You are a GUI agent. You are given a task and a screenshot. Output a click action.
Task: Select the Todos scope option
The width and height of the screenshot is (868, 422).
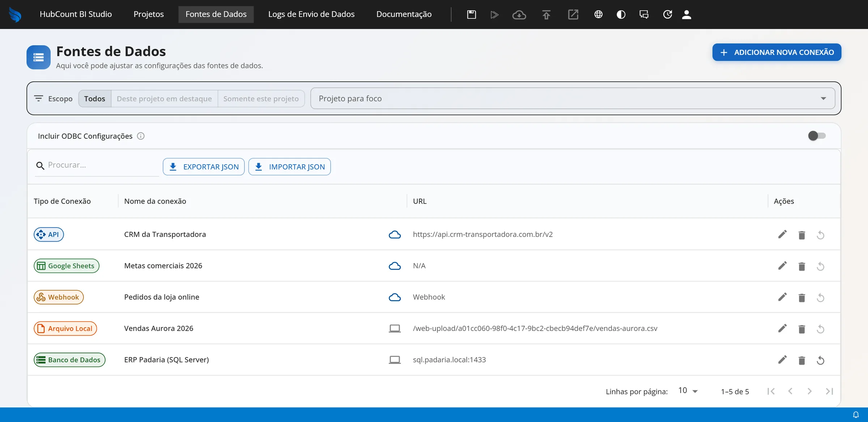tap(95, 98)
